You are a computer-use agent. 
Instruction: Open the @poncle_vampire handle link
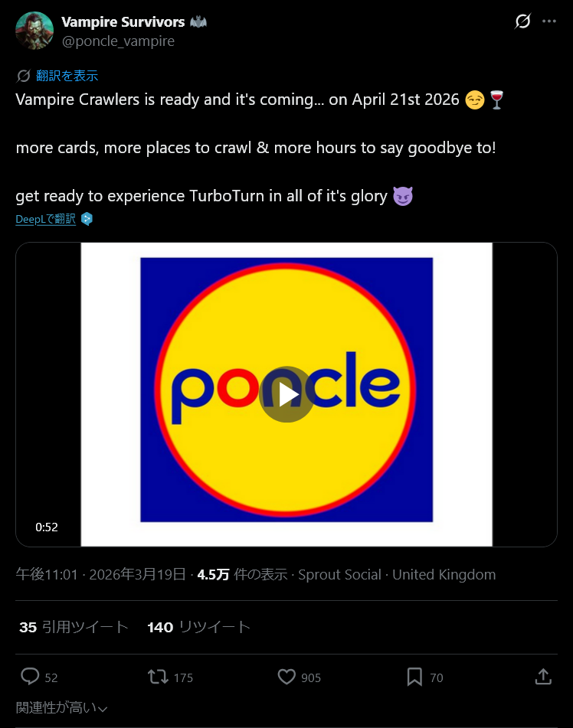click(118, 41)
